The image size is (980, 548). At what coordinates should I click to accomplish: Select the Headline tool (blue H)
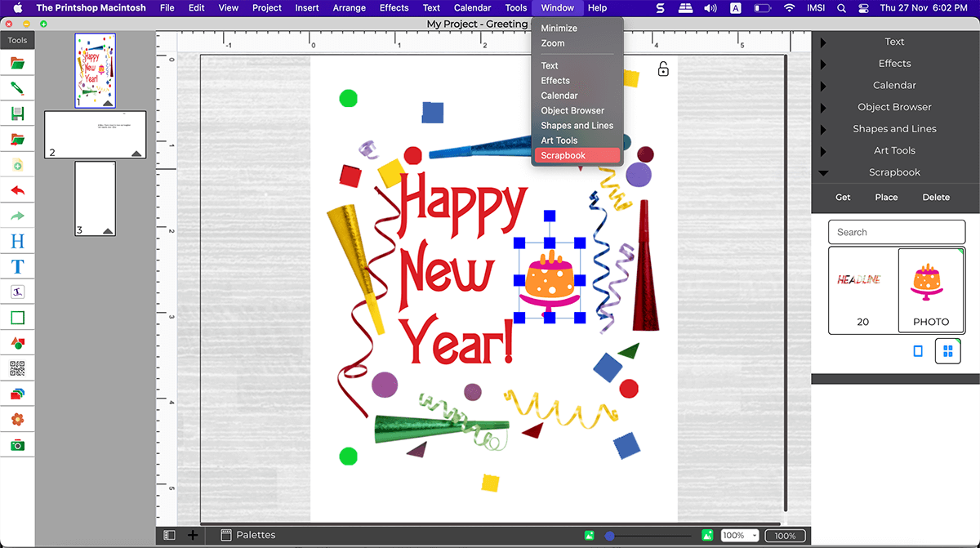pyautogui.click(x=17, y=241)
